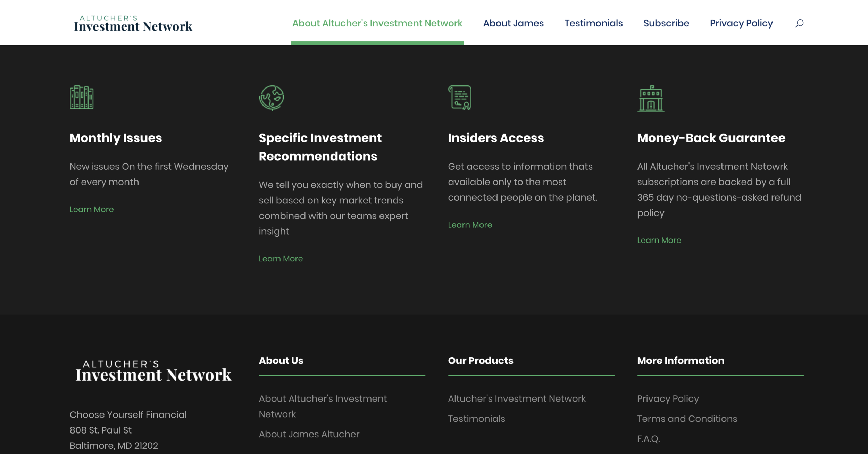Image resolution: width=868 pixels, height=454 pixels.
Task: Click the Choose Yourself Financial address line
Action: (128, 415)
